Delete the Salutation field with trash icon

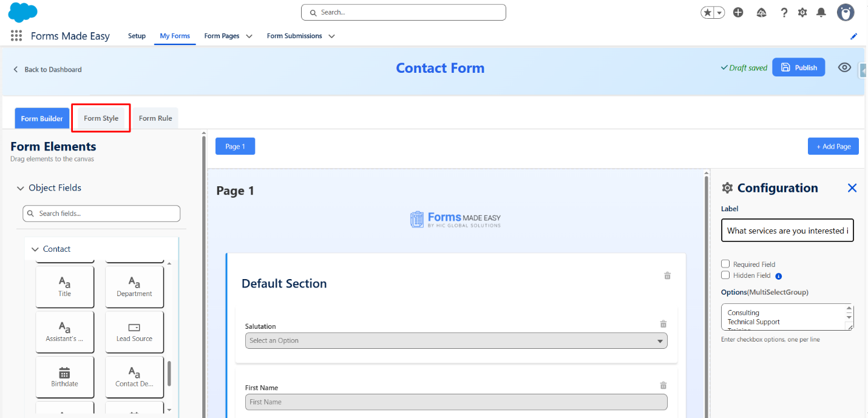pos(663,324)
